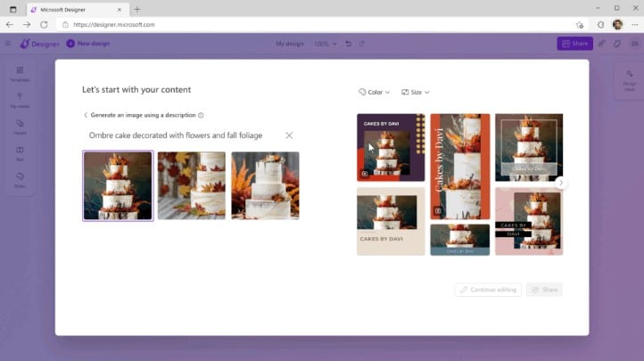Image resolution: width=644 pixels, height=361 pixels.
Task: Select the Visuals sidebar icon
Action: pyautogui.click(x=20, y=127)
